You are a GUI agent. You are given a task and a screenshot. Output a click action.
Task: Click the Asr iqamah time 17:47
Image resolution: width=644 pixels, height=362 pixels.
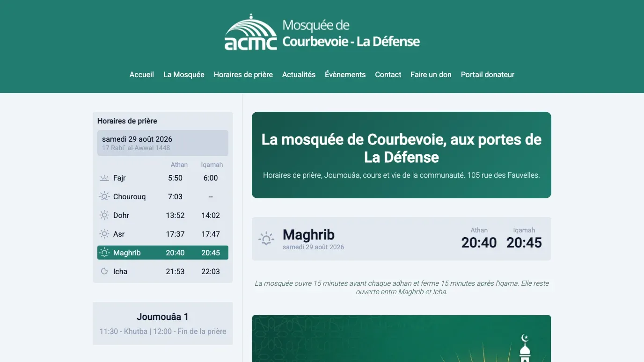[211, 234]
